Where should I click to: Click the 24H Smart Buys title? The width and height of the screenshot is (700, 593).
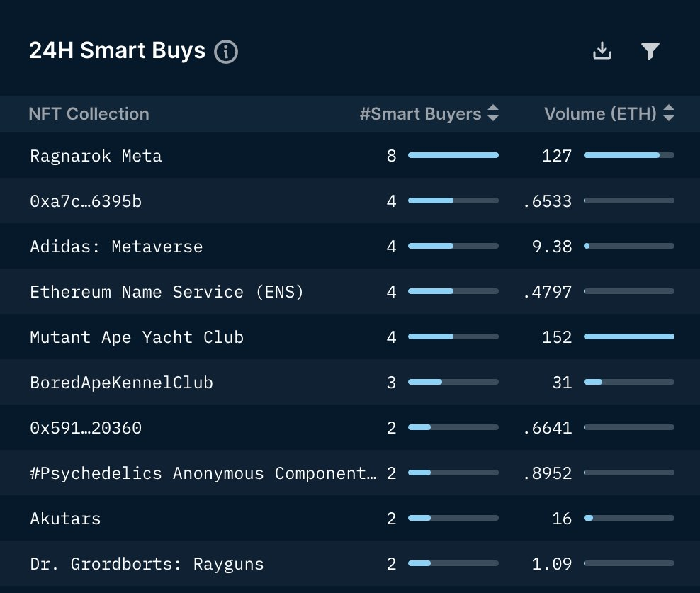(x=117, y=51)
